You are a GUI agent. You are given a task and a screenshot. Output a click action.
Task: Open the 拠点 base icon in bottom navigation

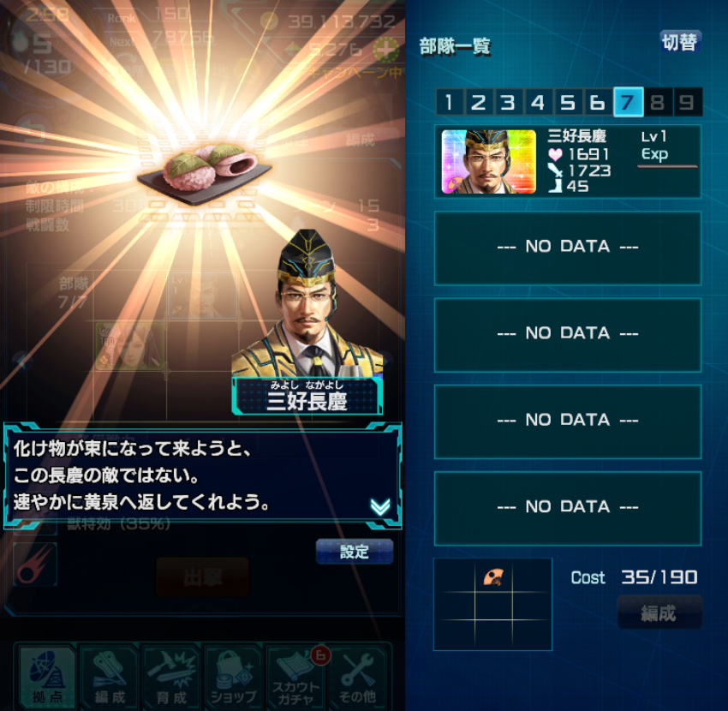[47, 678]
